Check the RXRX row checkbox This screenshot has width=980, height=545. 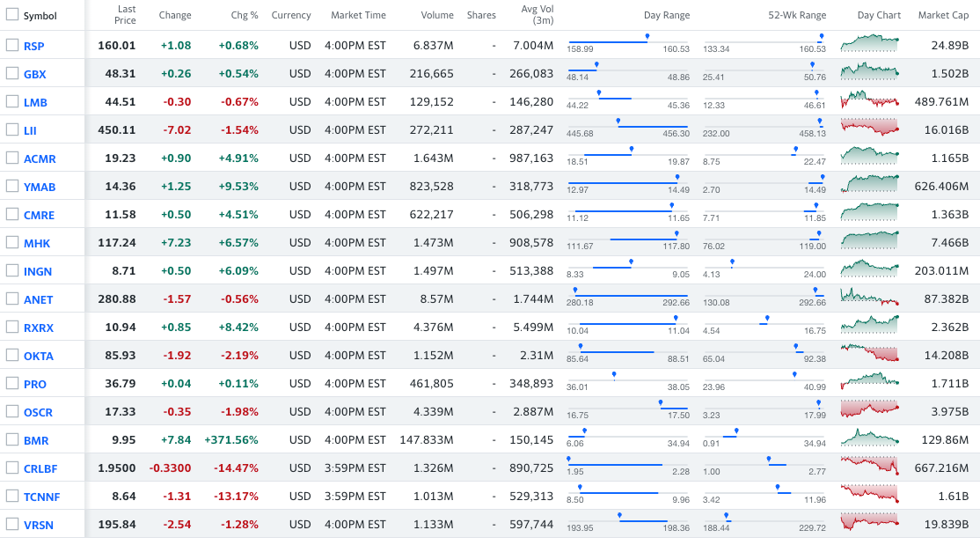point(11,327)
